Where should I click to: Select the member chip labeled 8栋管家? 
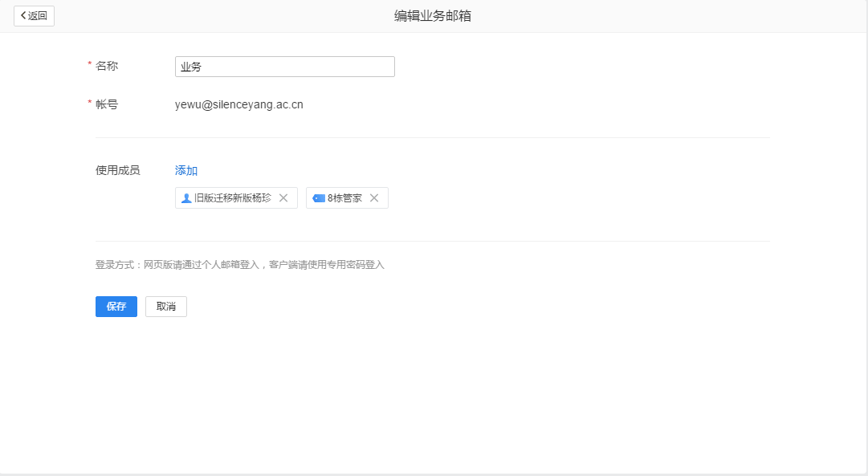[347, 197]
